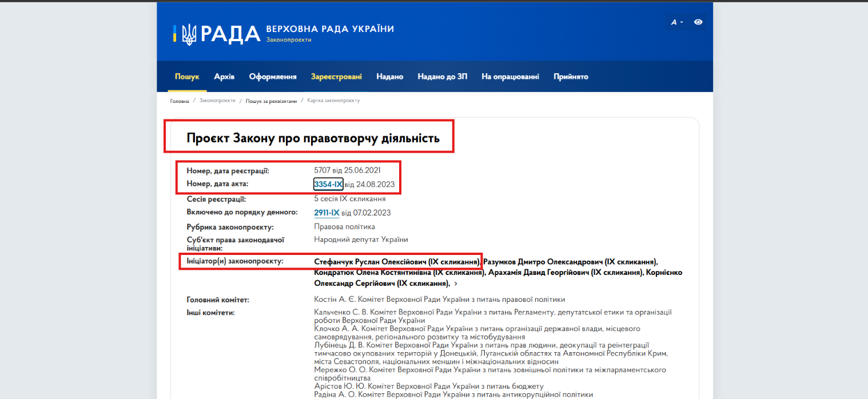Select the Кальченко С. В. committee entry
The width and height of the screenshot is (868, 399).
tap(493, 316)
